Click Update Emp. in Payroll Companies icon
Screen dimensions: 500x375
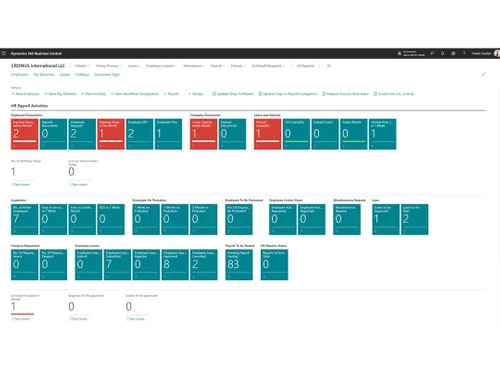pyautogui.click(x=260, y=94)
